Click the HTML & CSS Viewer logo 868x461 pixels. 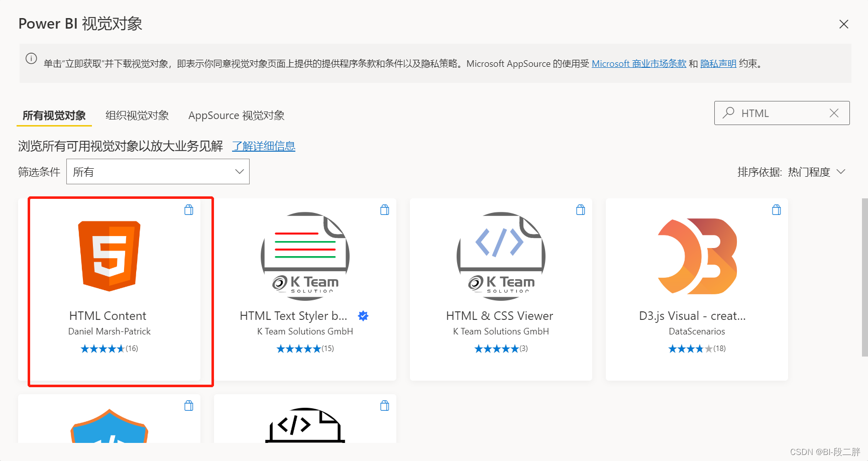501,256
